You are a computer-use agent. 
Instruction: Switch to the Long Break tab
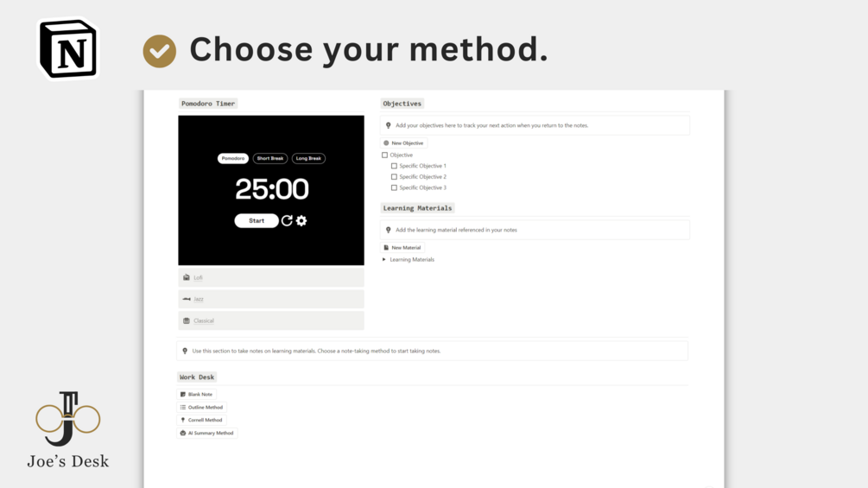pos(308,158)
